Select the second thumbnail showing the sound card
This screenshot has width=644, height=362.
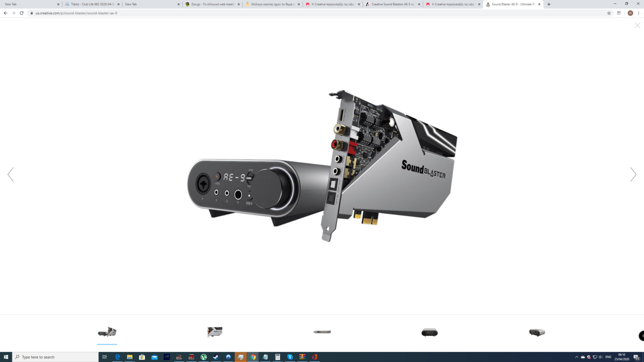click(215, 332)
